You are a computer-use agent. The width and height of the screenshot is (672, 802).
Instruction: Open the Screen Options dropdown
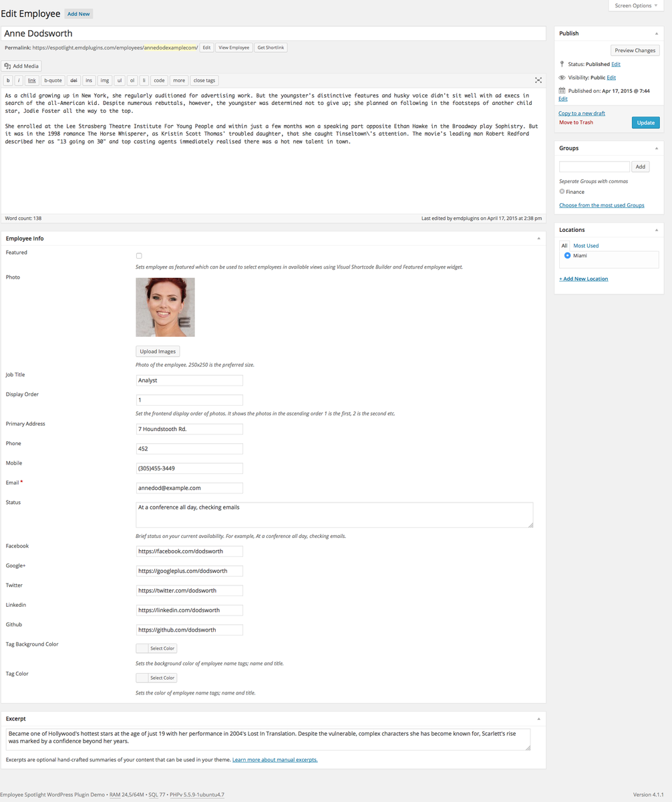[x=636, y=5]
